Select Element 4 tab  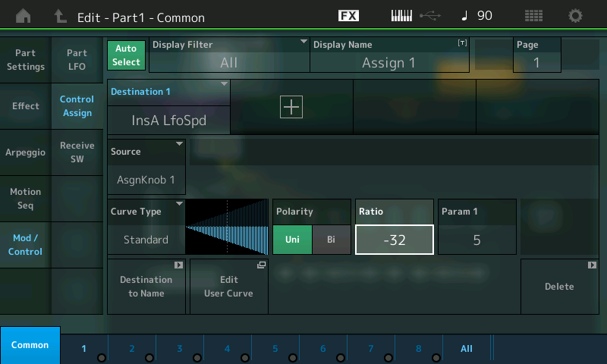point(228,349)
